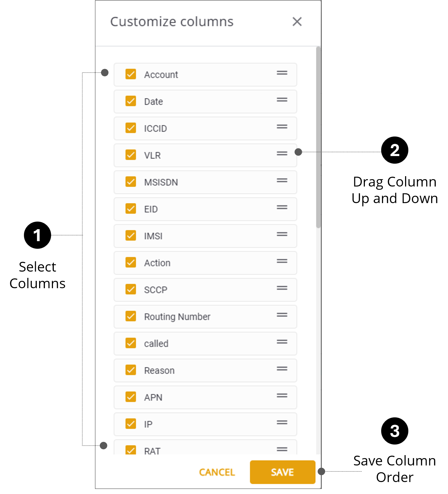Click the CANCEL button

[x=217, y=472]
